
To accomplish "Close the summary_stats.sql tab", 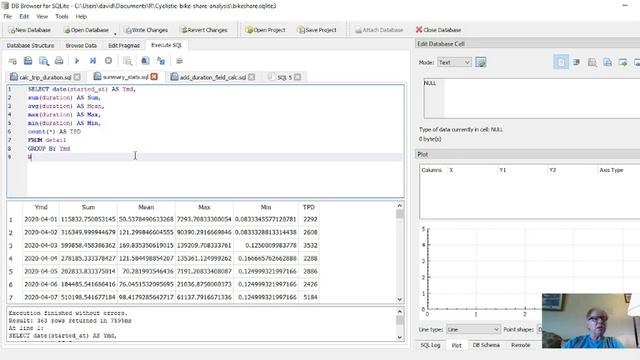I will coord(154,77).
